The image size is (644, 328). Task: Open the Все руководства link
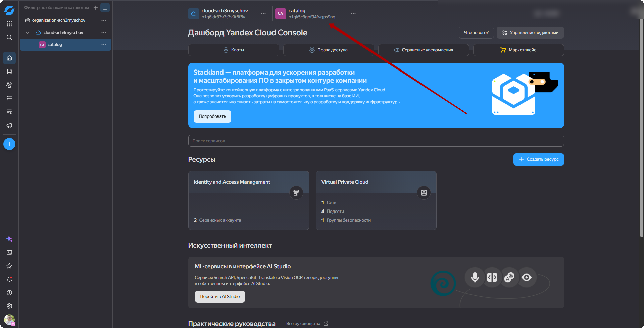pyautogui.click(x=307, y=324)
